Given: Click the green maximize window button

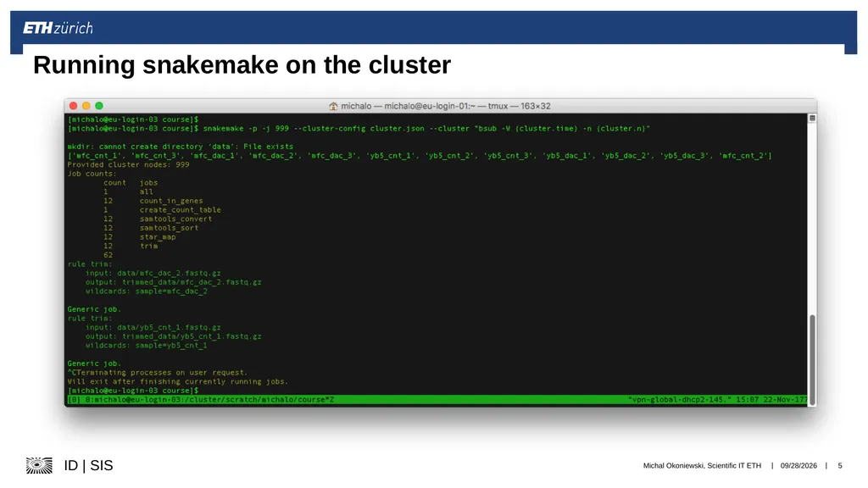Looking at the screenshot, I should [99, 106].
